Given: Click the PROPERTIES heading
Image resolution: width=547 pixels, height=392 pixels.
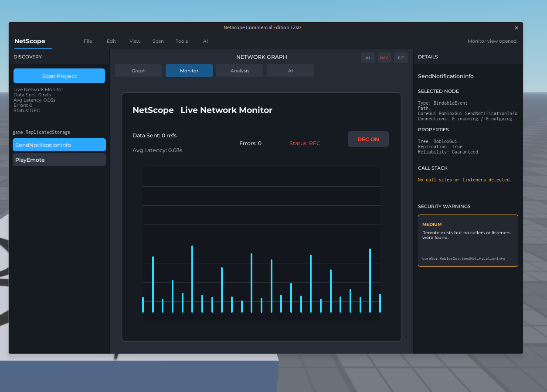Looking at the screenshot, I should pos(433,130).
